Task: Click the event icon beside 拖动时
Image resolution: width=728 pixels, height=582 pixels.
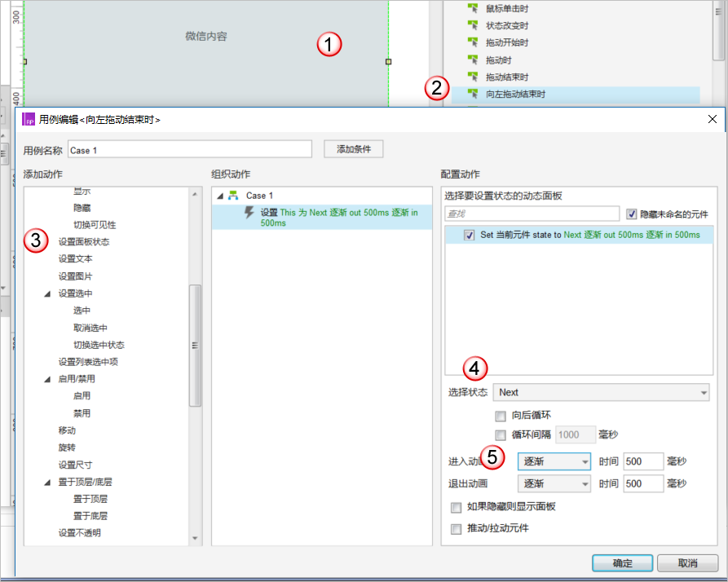Action: 473,60
